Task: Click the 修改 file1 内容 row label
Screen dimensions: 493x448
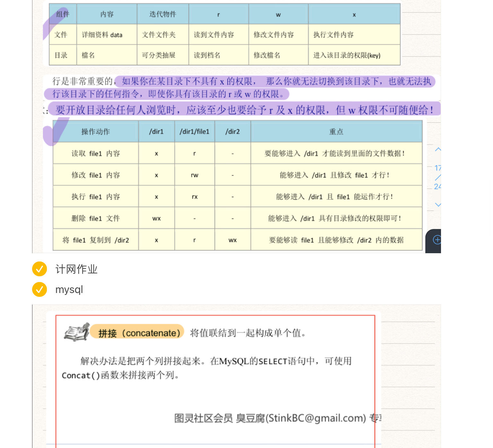Action: click(96, 175)
